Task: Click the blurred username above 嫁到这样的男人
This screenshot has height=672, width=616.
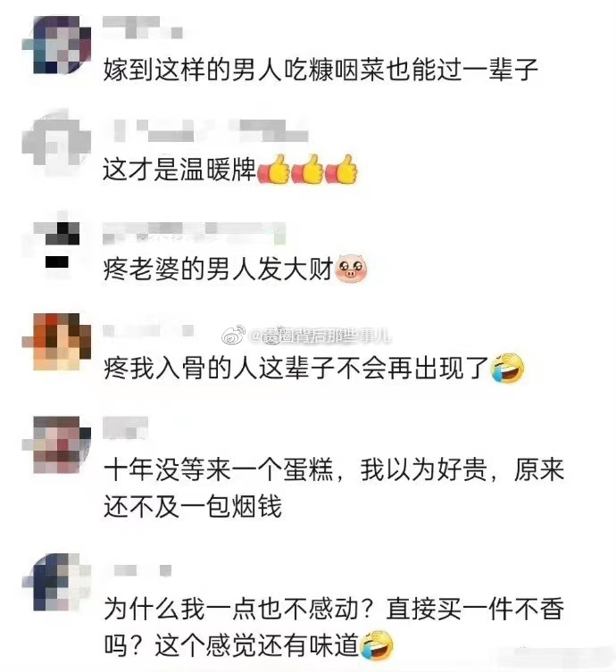Action: [143, 28]
